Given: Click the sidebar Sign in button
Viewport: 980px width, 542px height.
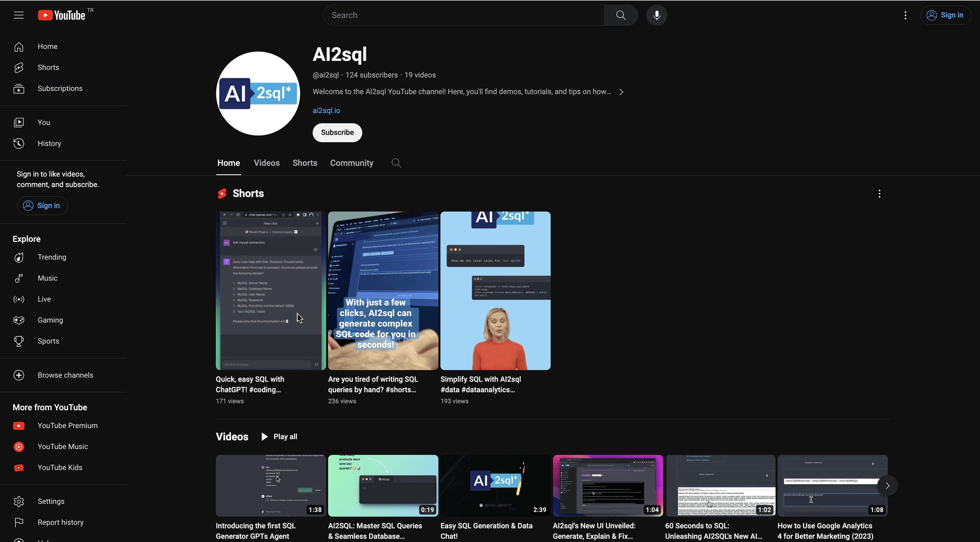Looking at the screenshot, I should tap(42, 205).
